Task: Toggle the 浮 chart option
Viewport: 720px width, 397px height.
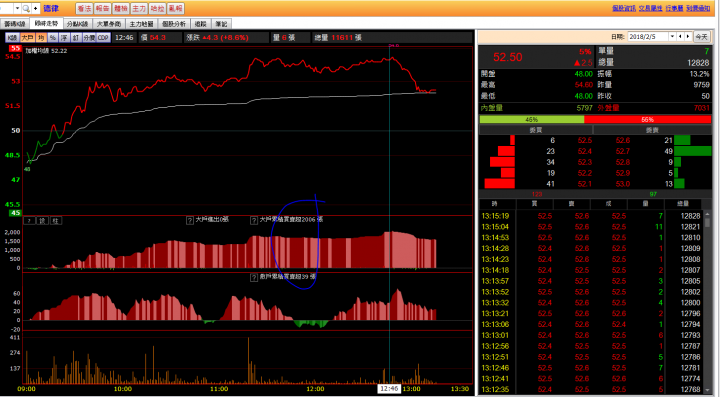Action: click(64, 38)
